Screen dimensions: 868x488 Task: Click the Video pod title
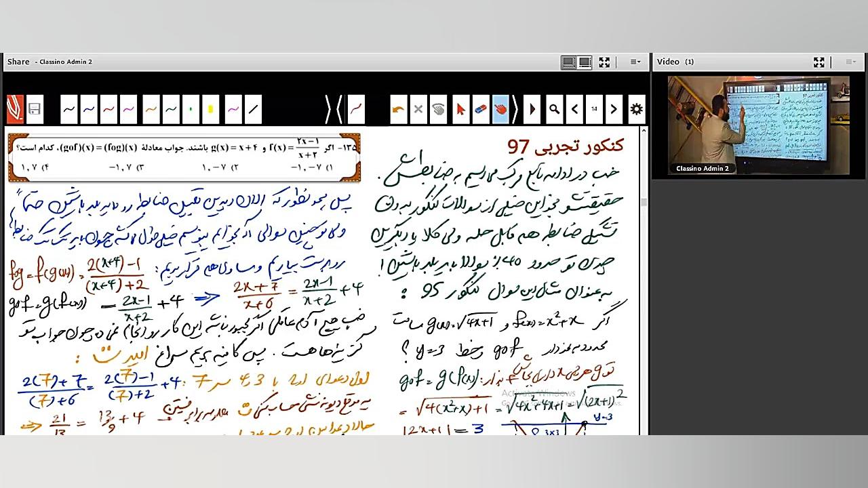pyautogui.click(x=668, y=62)
